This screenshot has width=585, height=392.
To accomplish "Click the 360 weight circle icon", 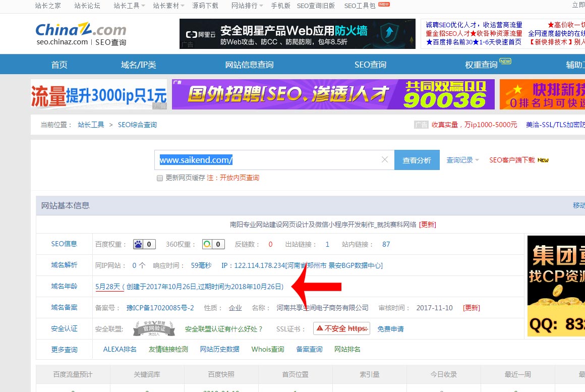I will pos(207,244).
